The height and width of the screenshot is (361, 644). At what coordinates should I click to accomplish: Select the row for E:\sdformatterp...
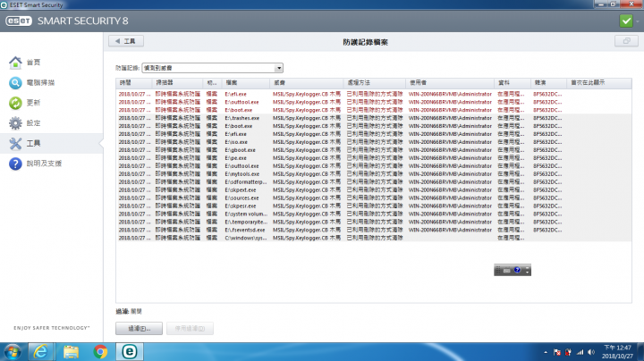374,182
